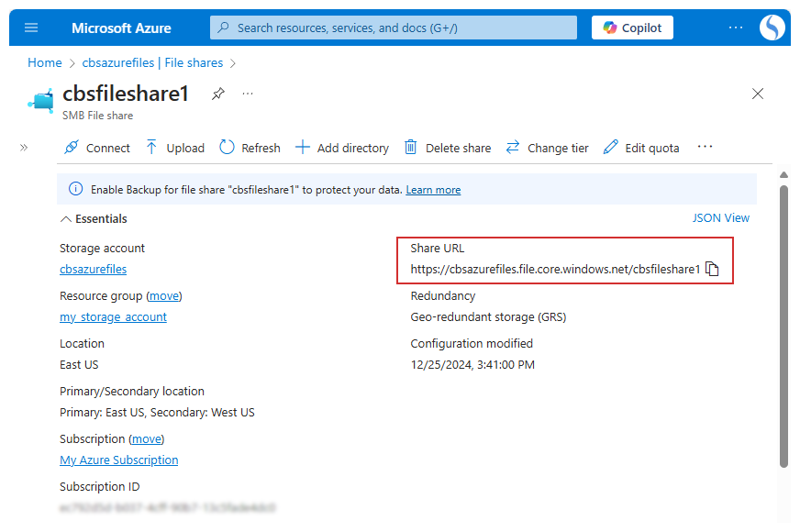The width and height of the screenshot is (800, 532).
Task: Click Add directory
Action: coord(342,148)
